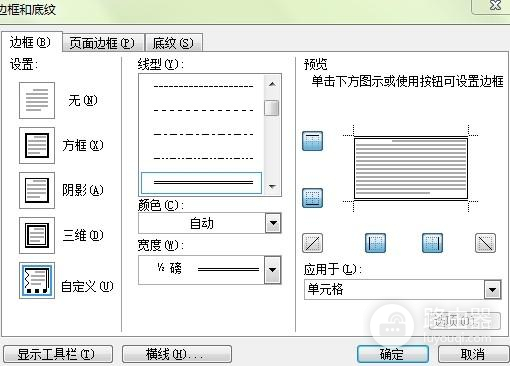Click the 应用于 combo box showing 单元格
Viewport: 510px width, 366px height.
(x=403, y=290)
